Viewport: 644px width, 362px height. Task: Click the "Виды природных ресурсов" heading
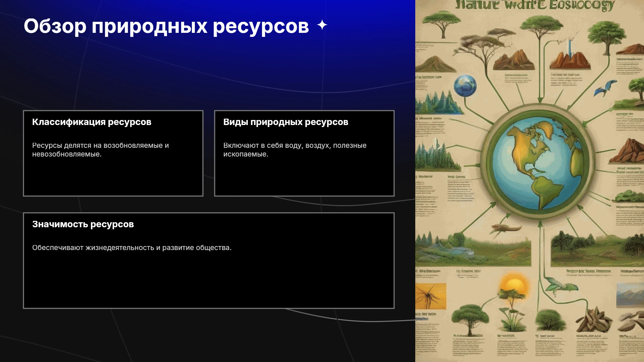pyautogui.click(x=286, y=122)
